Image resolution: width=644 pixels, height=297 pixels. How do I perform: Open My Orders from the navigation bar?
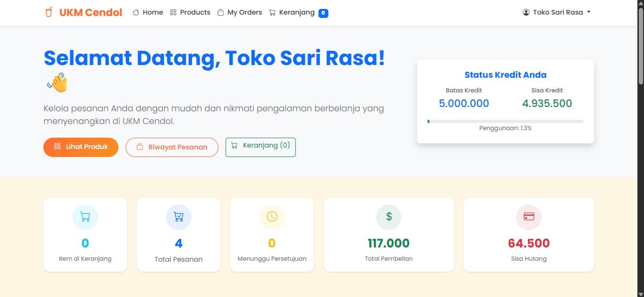(245, 12)
